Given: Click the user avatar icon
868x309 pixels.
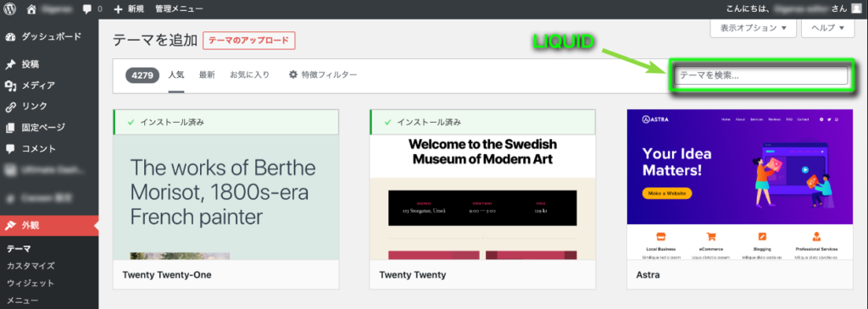Looking at the screenshot, I should pos(856,8).
